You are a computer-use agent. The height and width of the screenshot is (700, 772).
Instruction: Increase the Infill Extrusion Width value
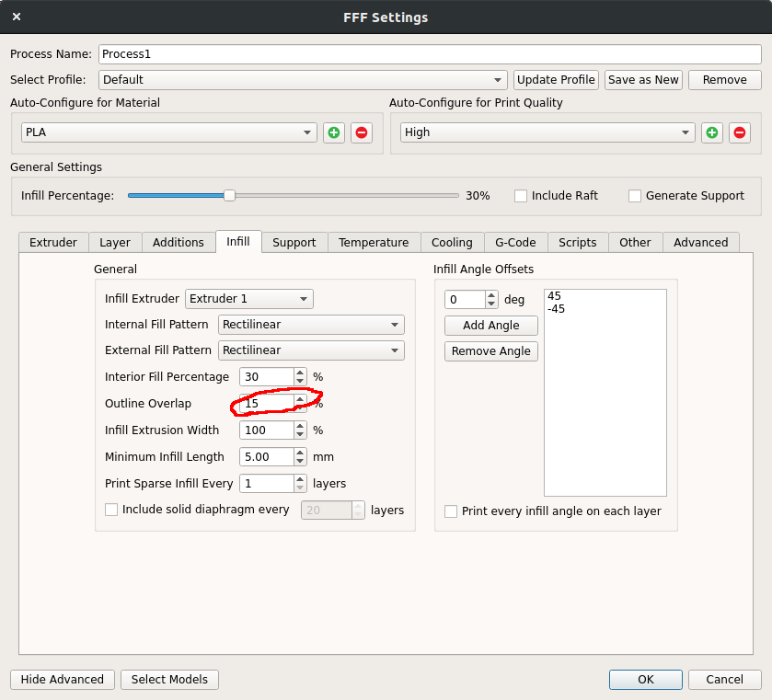(300, 426)
